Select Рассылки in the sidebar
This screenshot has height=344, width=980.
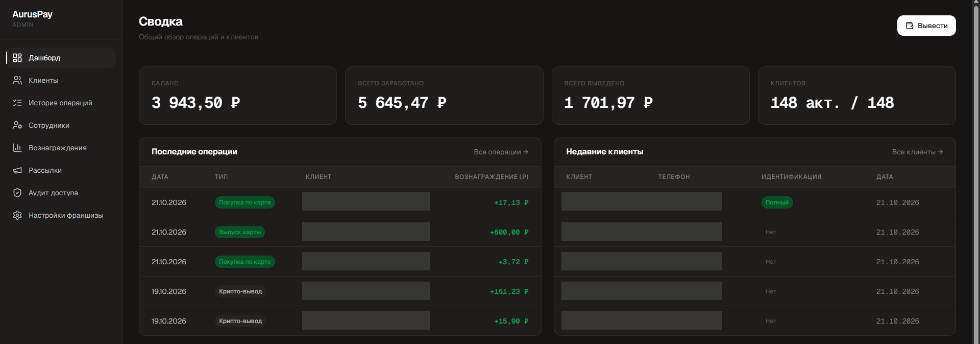tap(61, 170)
